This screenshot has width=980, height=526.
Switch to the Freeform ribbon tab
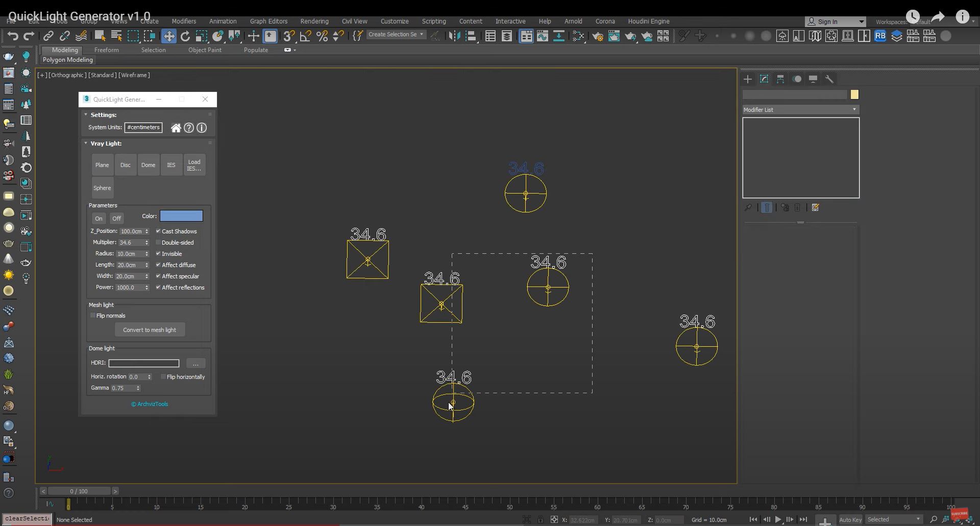point(107,50)
